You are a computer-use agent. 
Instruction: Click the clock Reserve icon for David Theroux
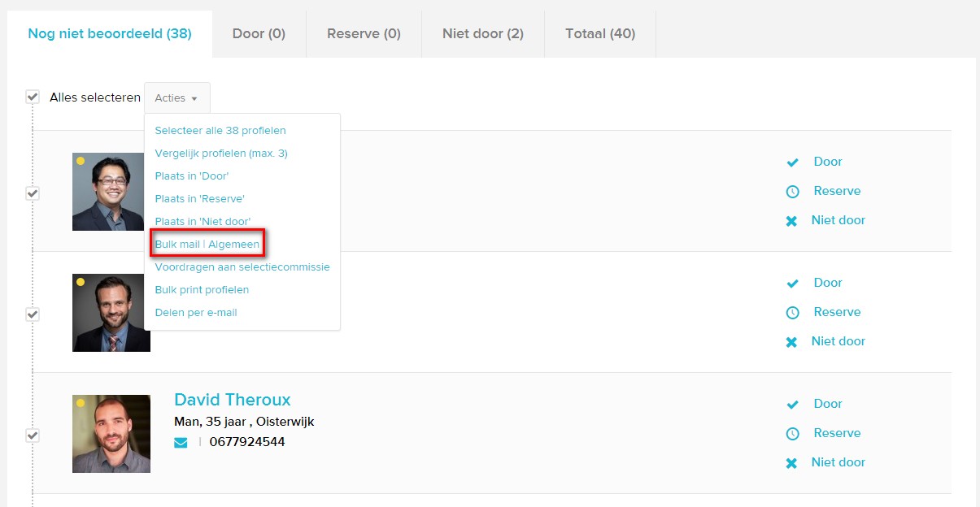(792, 434)
